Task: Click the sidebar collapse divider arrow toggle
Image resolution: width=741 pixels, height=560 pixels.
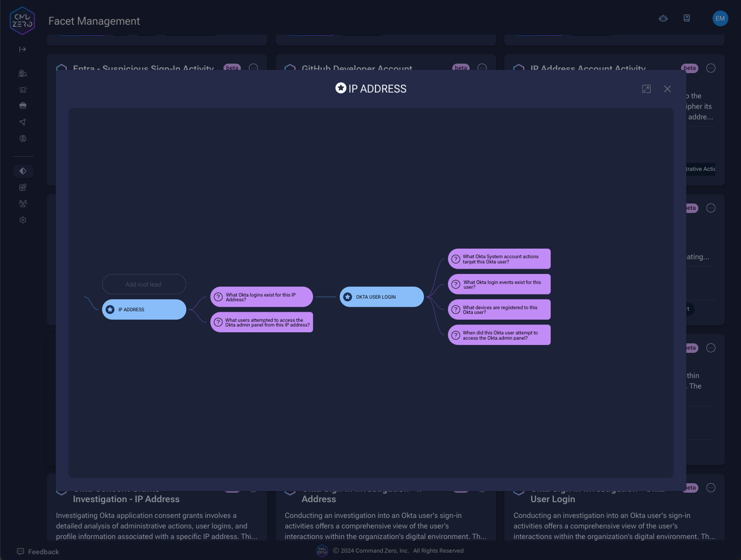Action: coord(23,49)
